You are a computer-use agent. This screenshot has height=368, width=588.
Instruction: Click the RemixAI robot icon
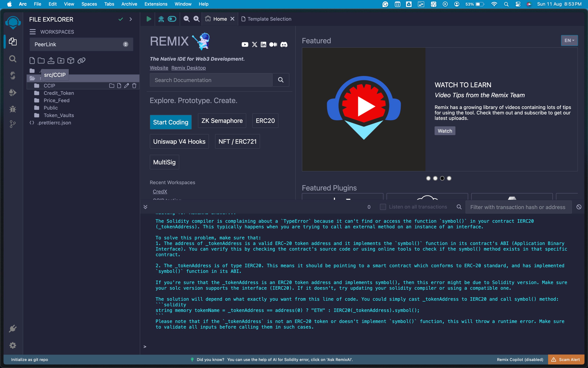tap(161, 19)
